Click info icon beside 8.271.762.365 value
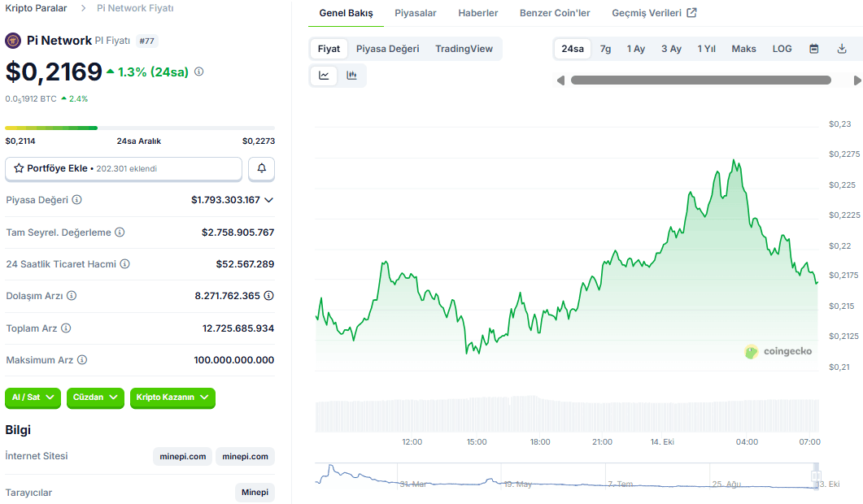Screen dimensions: 863x504 click(268, 295)
